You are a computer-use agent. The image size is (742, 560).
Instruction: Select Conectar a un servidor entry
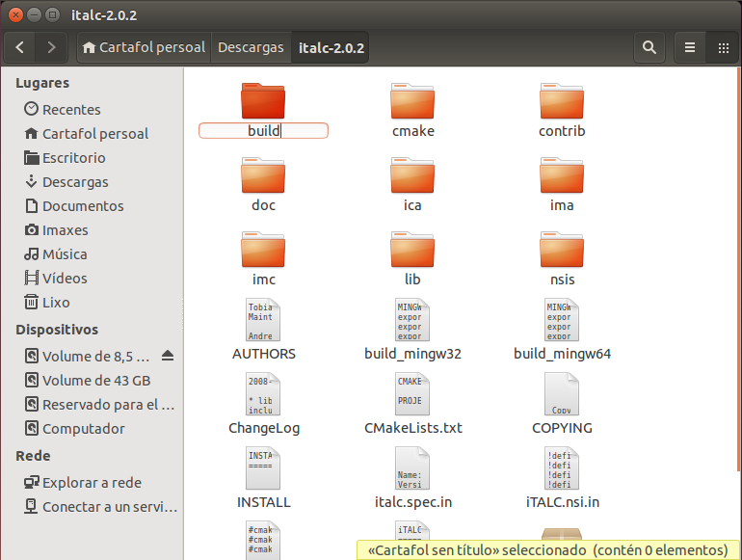[92, 507]
